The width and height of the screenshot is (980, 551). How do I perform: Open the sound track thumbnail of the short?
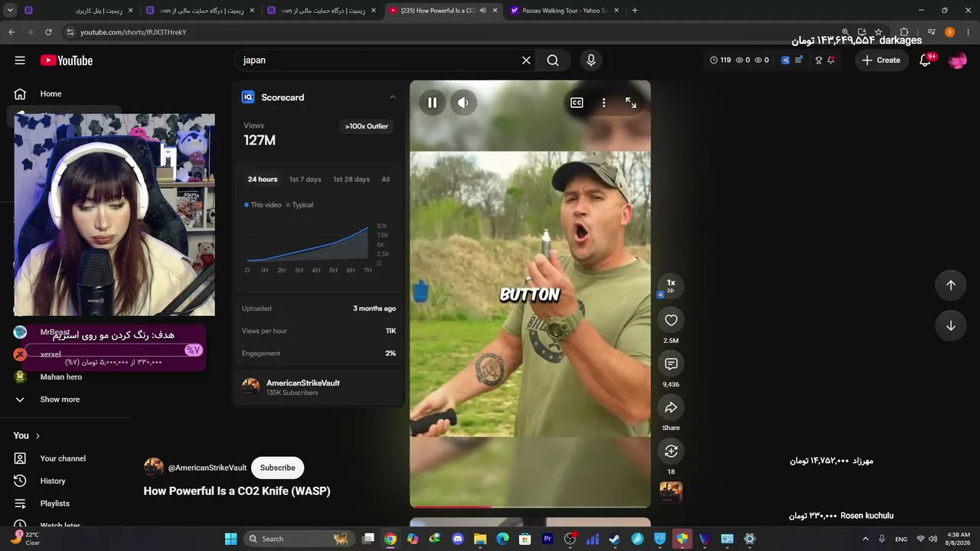tap(671, 491)
